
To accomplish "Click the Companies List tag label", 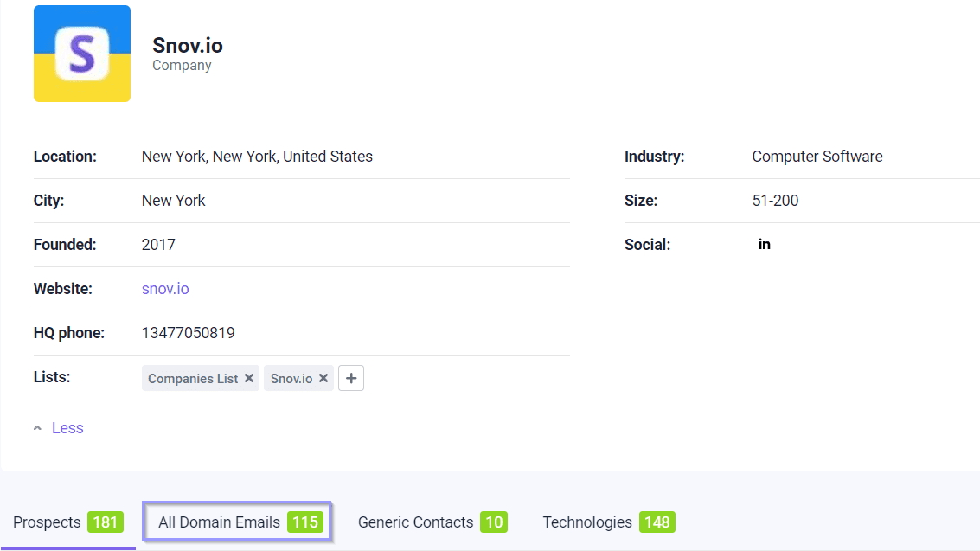I will pos(193,379).
